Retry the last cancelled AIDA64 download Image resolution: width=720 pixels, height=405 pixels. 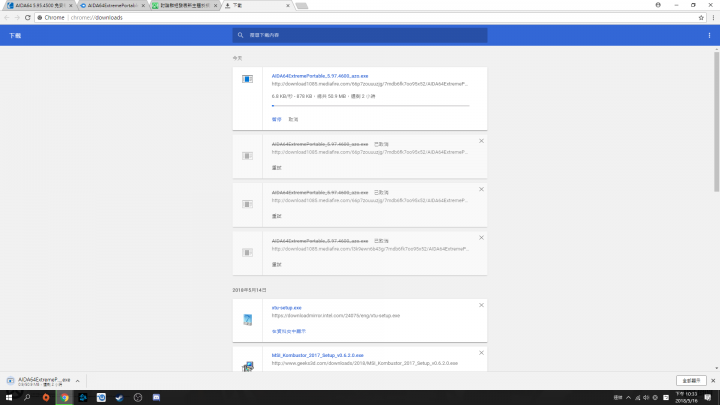276,264
